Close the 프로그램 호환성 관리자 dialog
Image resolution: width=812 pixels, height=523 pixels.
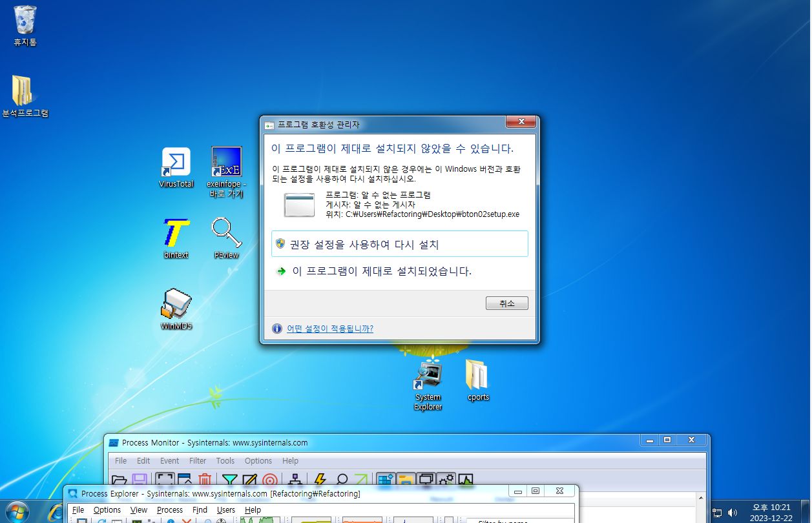(x=521, y=122)
